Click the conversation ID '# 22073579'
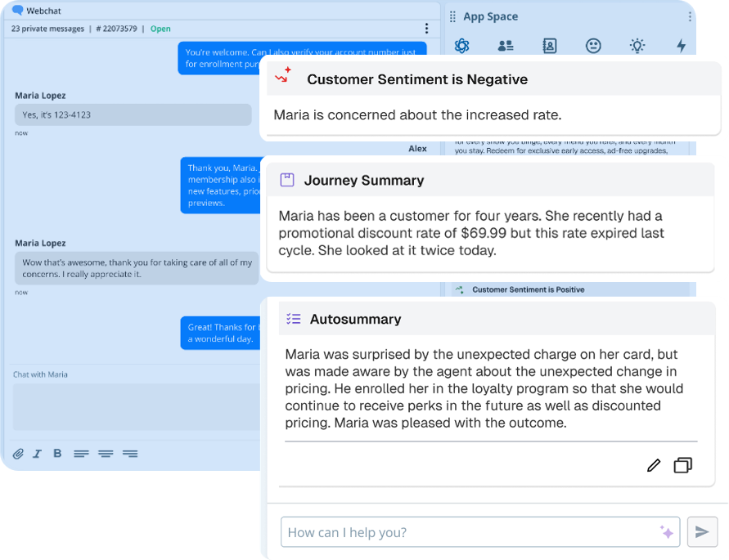The height and width of the screenshot is (560, 729). click(x=116, y=29)
